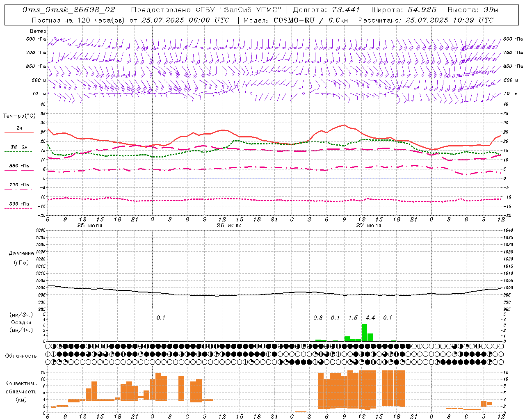Click the 0.3 three-hour precipitation value

click(x=318, y=317)
